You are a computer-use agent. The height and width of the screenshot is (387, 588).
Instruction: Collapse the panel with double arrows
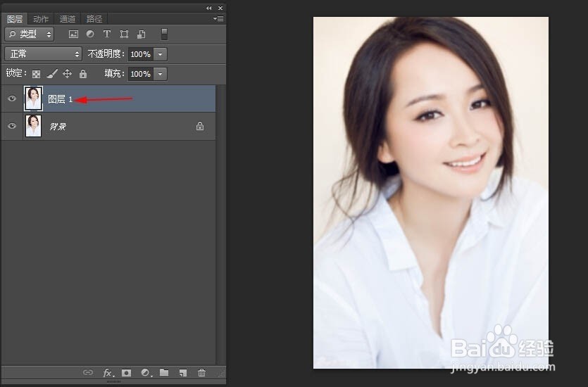(x=209, y=8)
